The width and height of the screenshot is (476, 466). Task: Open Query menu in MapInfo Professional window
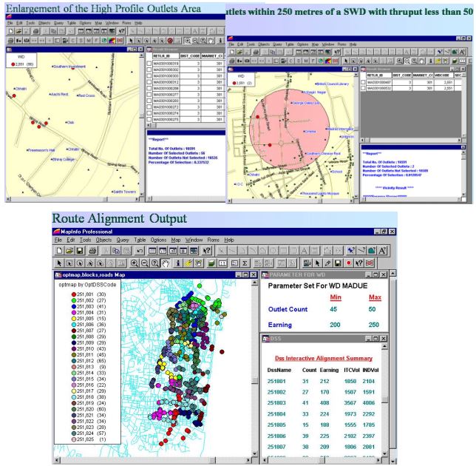click(123, 240)
